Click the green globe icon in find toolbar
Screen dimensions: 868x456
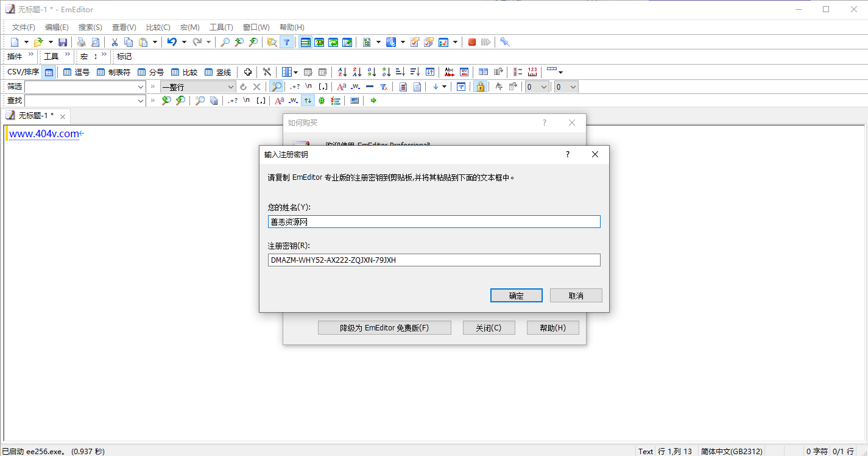pyautogui.click(x=321, y=101)
